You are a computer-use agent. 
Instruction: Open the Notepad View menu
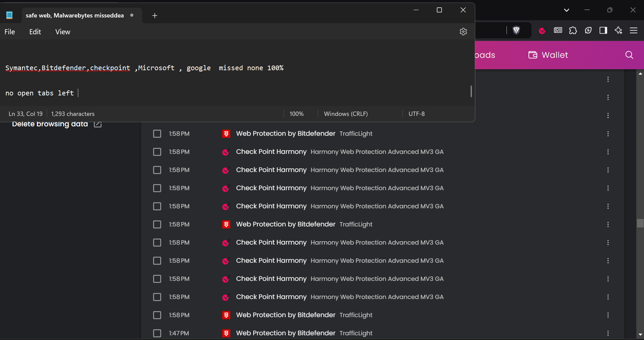tap(63, 32)
